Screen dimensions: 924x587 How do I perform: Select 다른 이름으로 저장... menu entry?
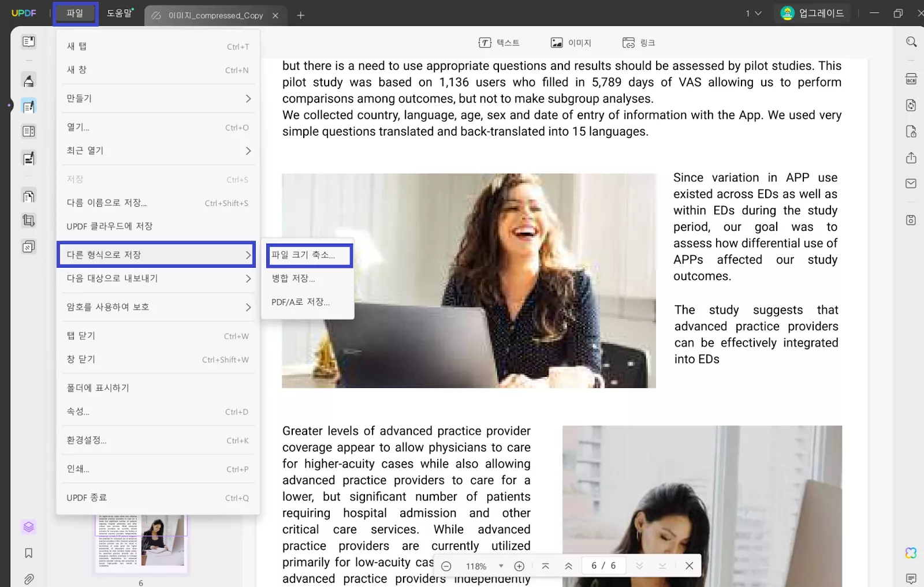click(158, 203)
